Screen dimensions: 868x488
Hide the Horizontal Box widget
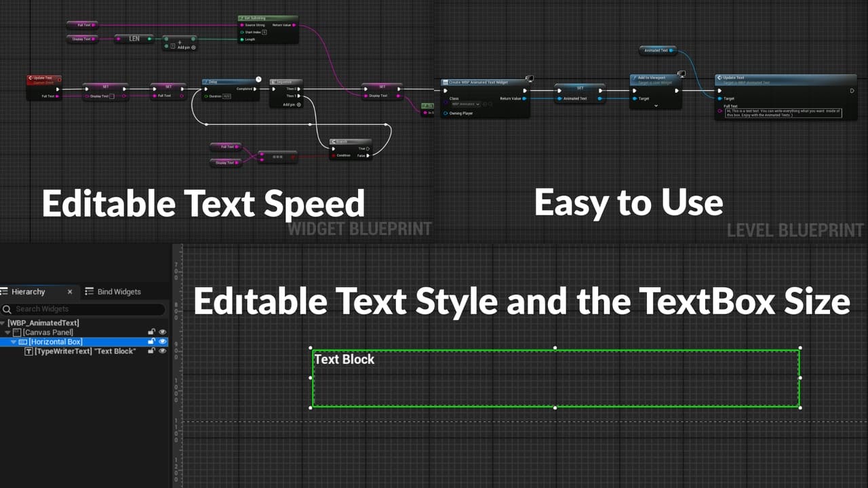pyautogui.click(x=163, y=342)
